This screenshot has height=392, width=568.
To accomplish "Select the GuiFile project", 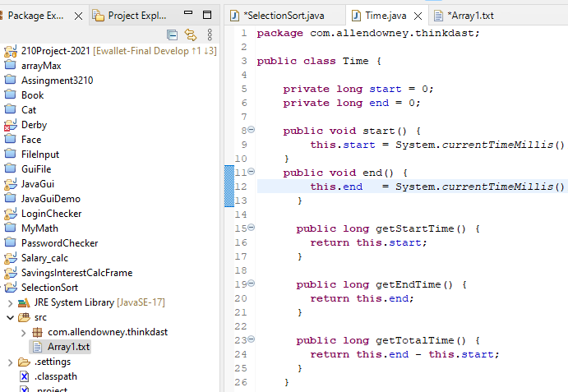I will coord(36,169).
